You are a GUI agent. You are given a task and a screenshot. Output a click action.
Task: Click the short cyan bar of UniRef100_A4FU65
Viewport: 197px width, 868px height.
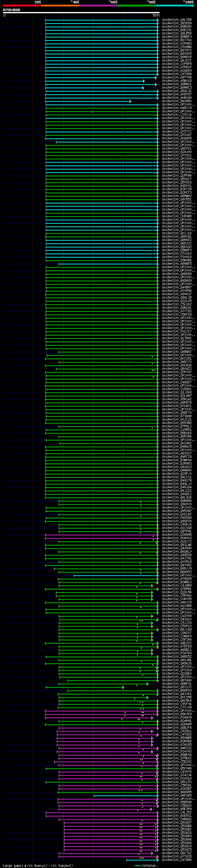coord(126,796)
